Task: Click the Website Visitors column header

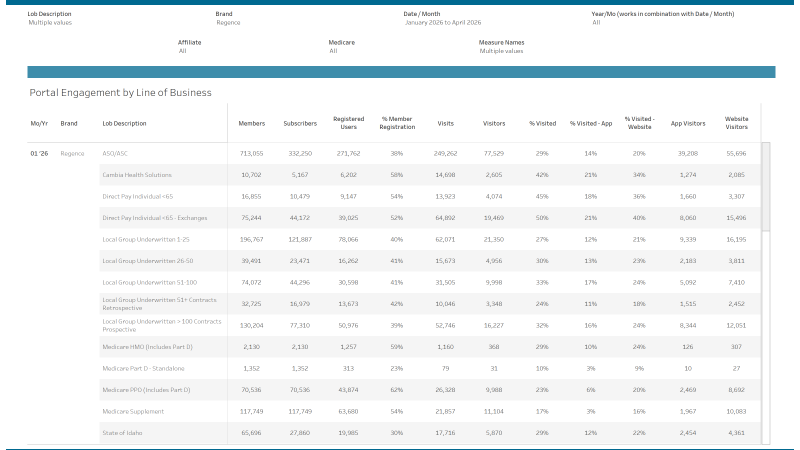Action: pyautogui.click(x=736, y=124)
